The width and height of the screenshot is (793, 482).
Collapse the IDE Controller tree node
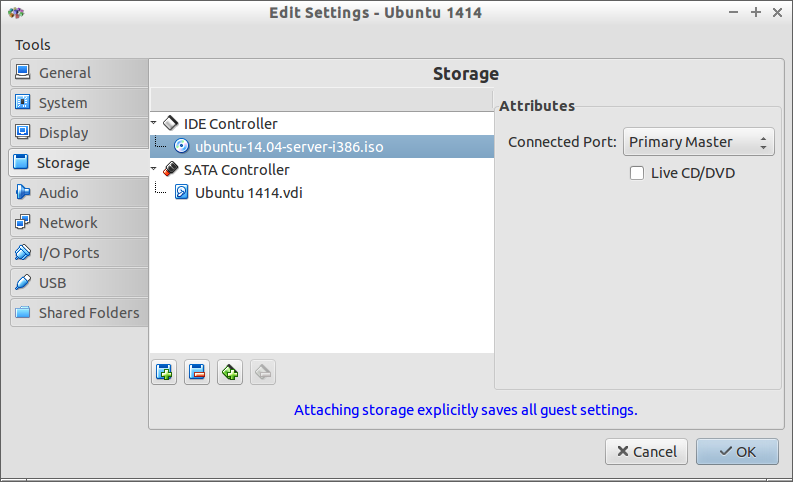(154, 122)
